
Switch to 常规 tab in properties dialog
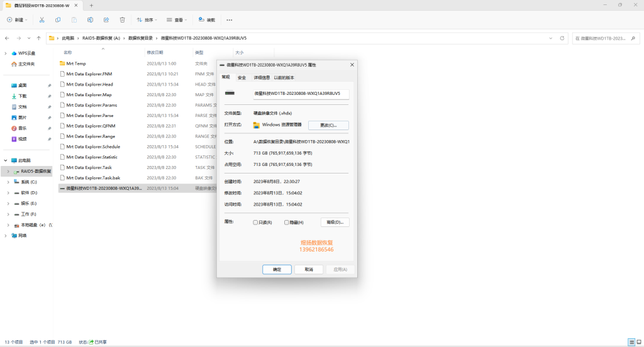pyautogui.click(x=226, y=77)
